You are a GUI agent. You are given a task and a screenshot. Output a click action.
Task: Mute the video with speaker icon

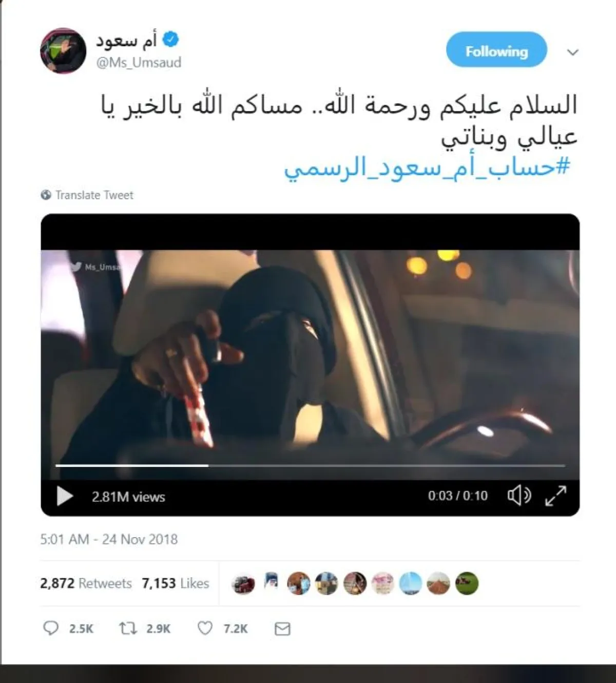(x=519, y=496)
